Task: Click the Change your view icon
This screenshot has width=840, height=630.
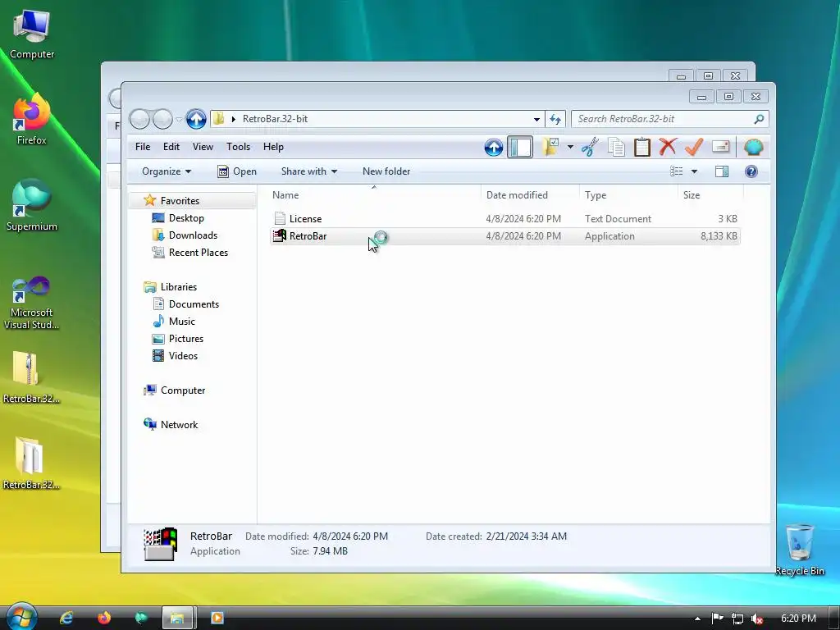Action: coord(677,171)
